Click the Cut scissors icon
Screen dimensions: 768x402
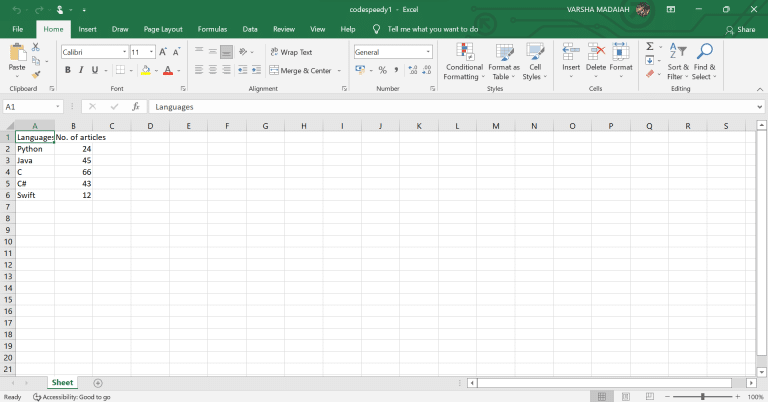click(x=37, y=47)
